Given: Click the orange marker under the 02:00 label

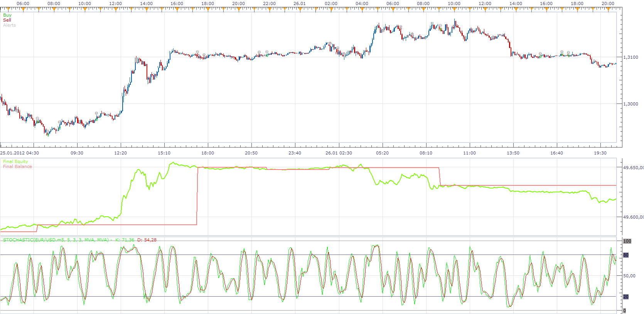Looking at the screenshot, I should (x=331, y=8).
